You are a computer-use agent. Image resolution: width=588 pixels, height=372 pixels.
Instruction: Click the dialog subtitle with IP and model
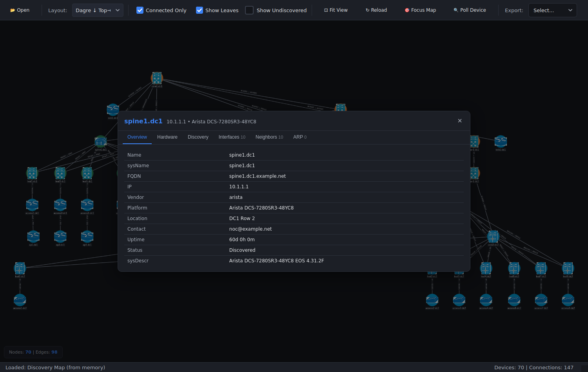pyautogui.click(x=211, y=122)
